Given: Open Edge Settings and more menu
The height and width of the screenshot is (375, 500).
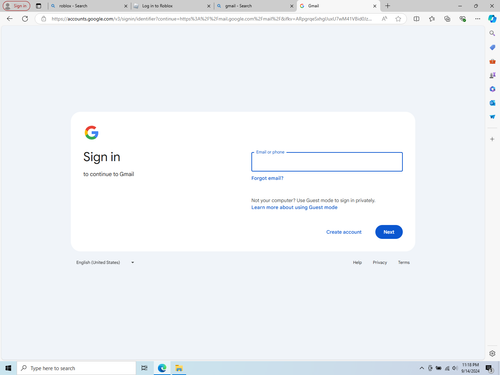Looking at the screenshot, I should [x=478, y=19].
